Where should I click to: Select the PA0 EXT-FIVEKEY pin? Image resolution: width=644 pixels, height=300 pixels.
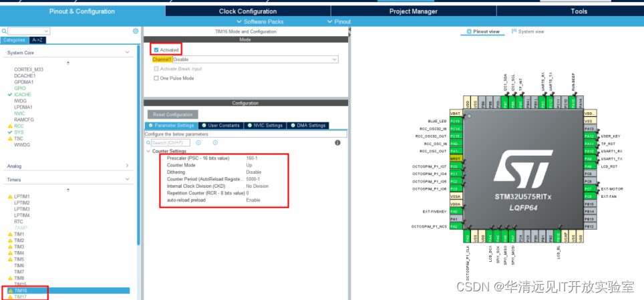tap(456, 212)
